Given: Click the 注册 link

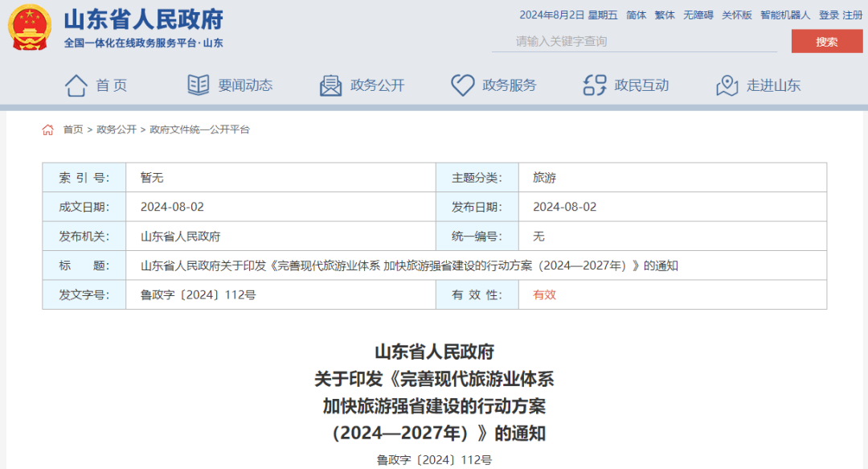Looking at the screenshot, I should tap(853, 15).
